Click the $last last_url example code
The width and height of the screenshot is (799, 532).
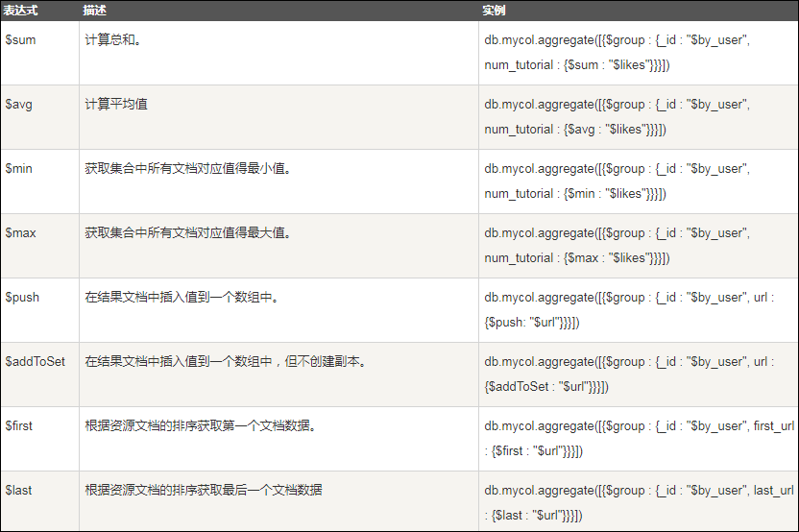(639, 502)
